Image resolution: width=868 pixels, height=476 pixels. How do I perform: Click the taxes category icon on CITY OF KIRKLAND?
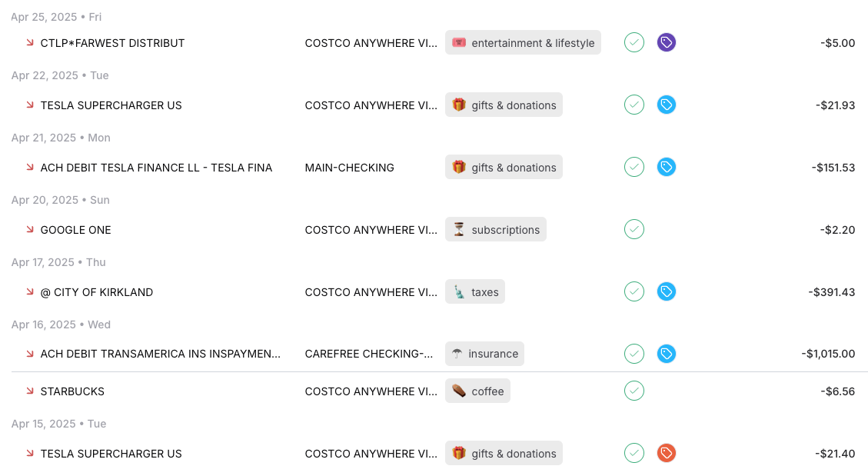(458, 291)
